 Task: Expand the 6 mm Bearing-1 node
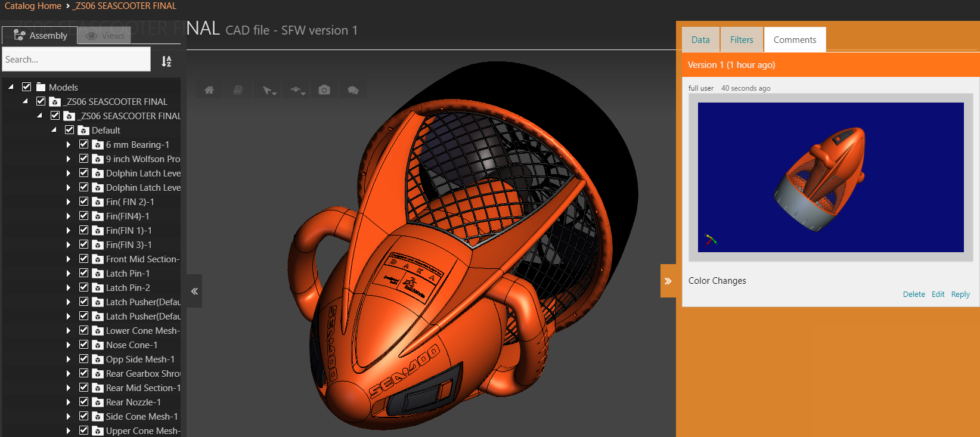[x=69, y=145]
